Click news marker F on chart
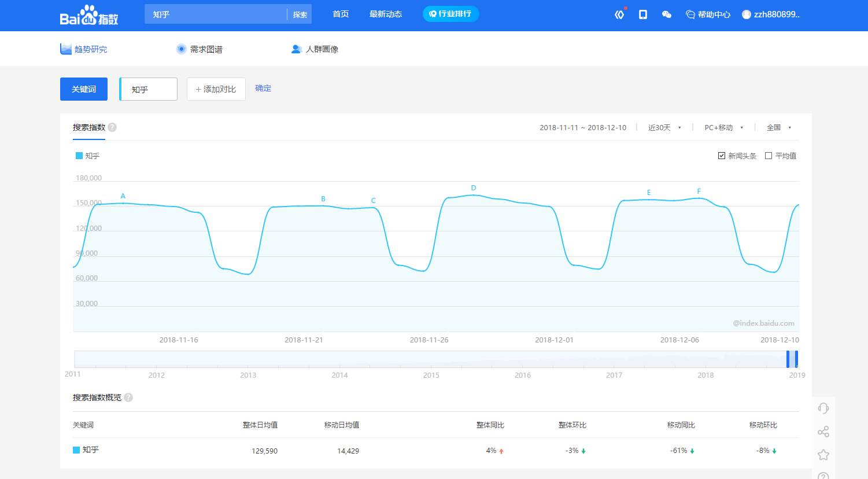868x479 pixels. (x=699, y=191)
